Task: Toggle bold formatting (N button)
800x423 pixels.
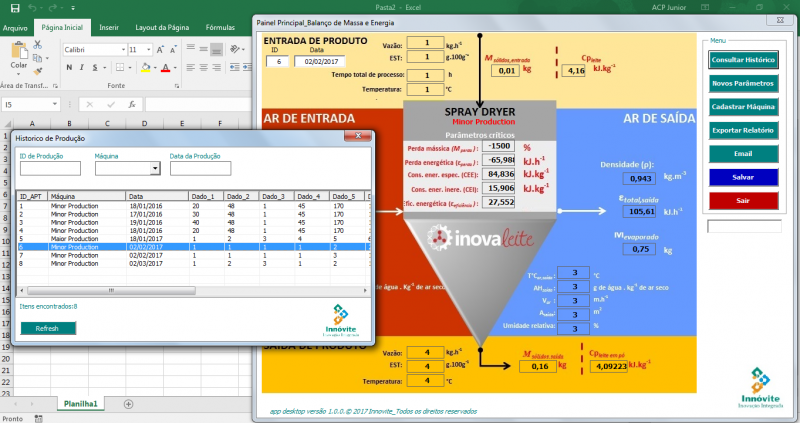Action: click(68, 67)
